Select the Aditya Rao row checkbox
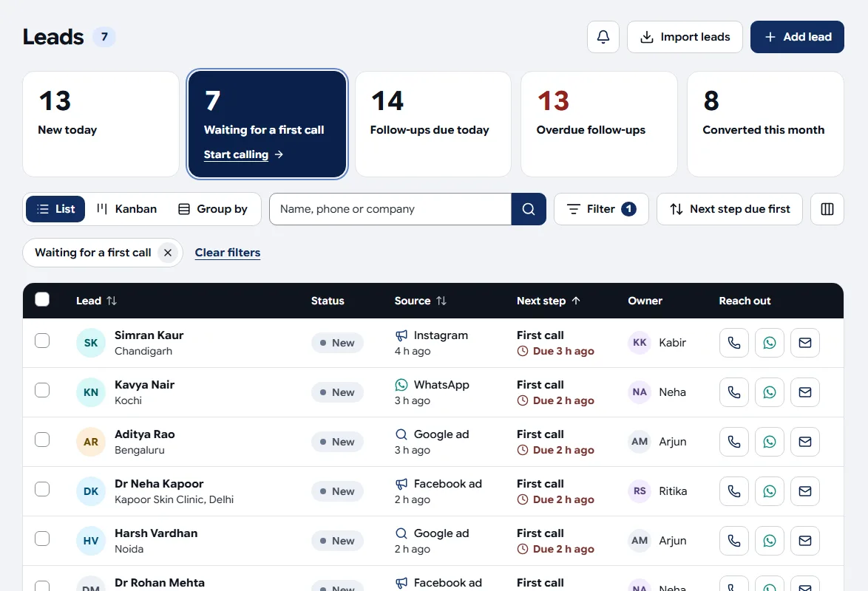The width and height of the screenshot is (868, 591). tap(42, 440)
